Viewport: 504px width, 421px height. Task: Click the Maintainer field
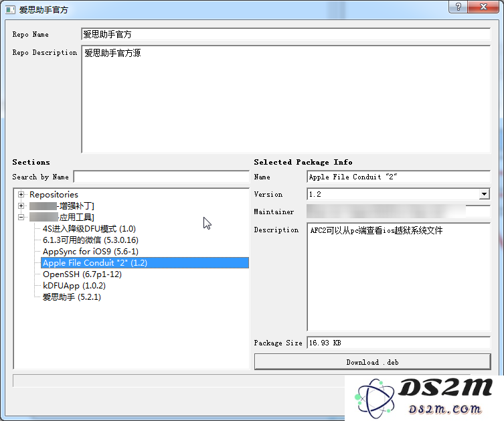click(398, 212)
